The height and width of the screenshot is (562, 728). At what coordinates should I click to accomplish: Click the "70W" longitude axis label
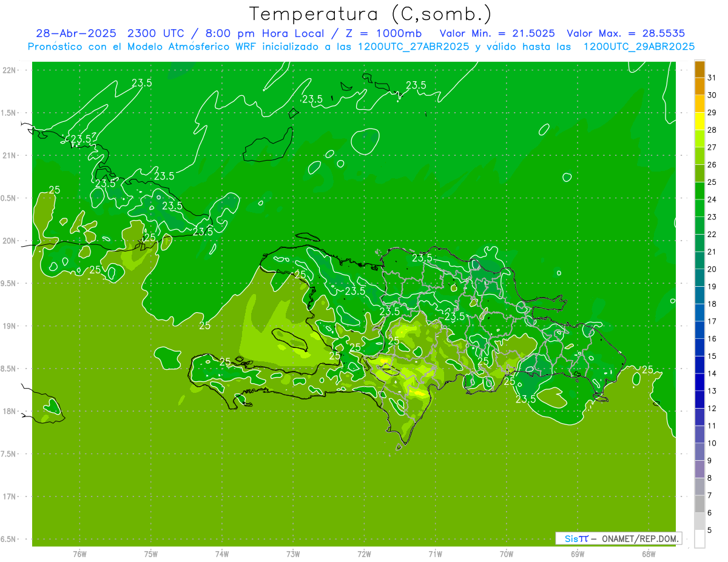pos(507,554)
